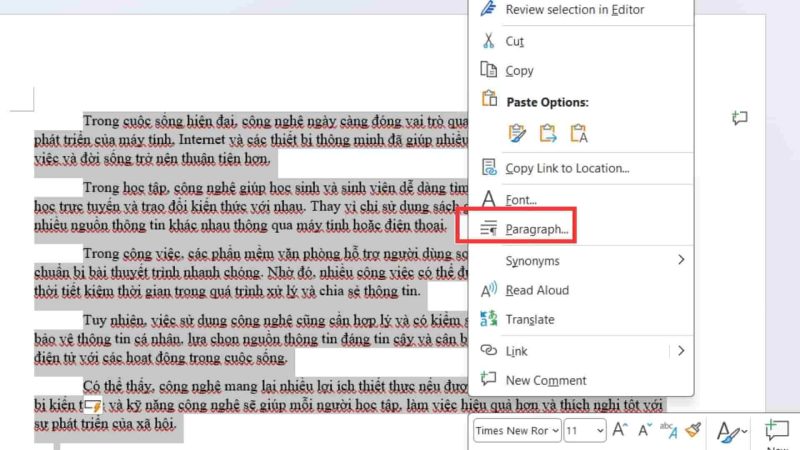Click the Change Case abc icon
This screenshot has width=800, height=450.
click(668, 430)
